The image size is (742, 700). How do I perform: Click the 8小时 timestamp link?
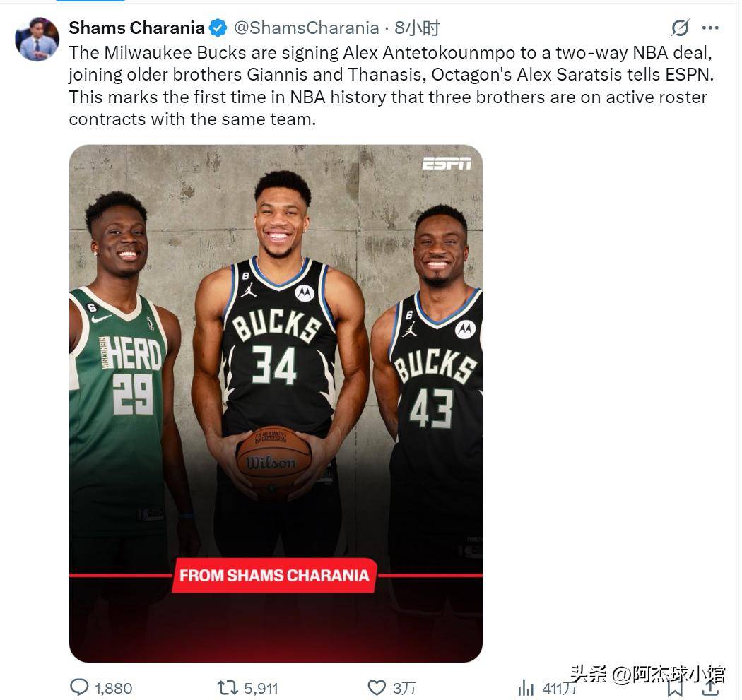point(417,28)
